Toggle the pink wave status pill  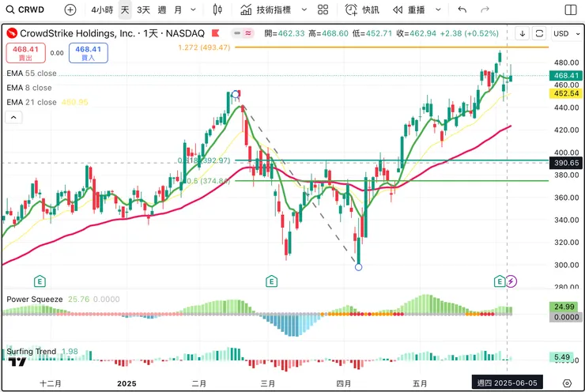(248, 33)
